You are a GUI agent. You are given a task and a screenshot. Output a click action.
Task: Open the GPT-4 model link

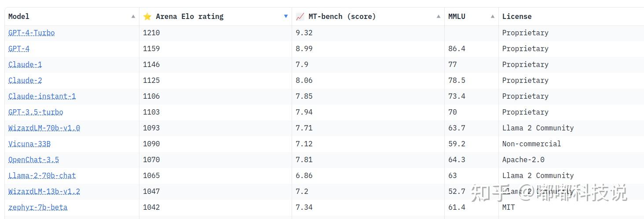tap(19, 49)
